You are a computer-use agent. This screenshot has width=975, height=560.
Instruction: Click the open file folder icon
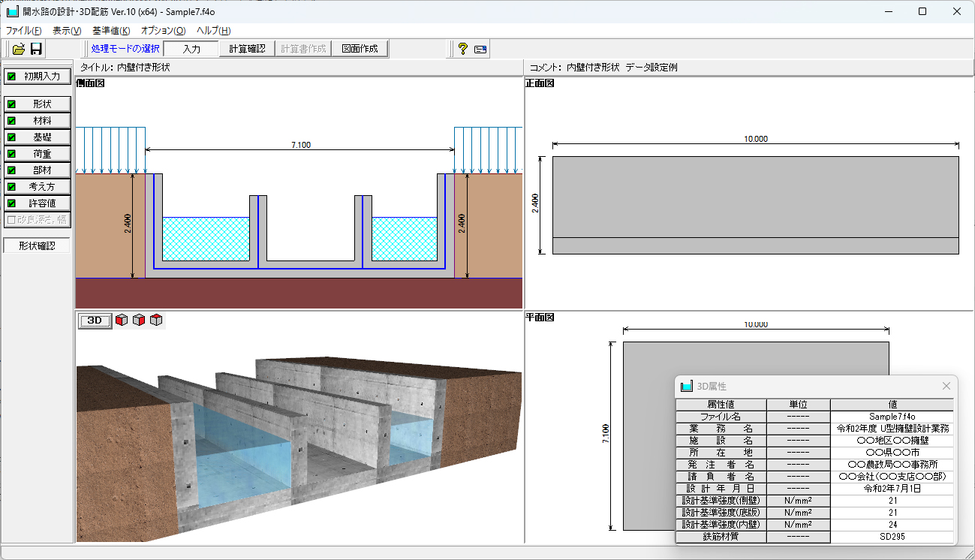click(19, 50)
